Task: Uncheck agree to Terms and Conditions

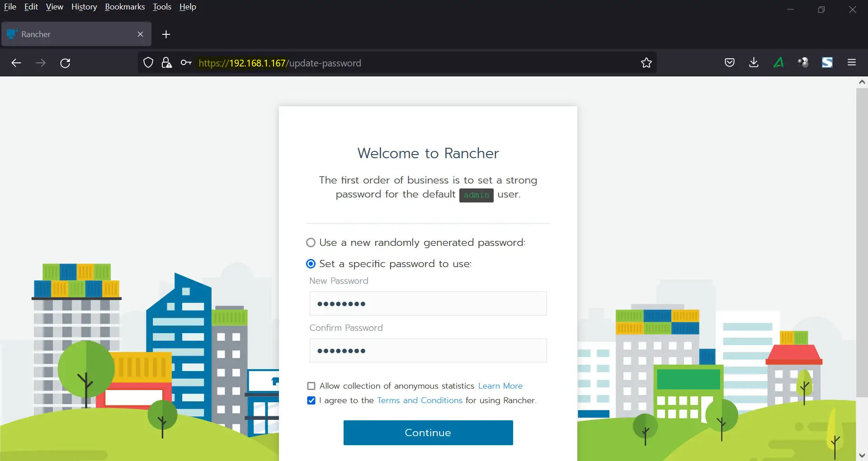Action: (x=311, y=400)
